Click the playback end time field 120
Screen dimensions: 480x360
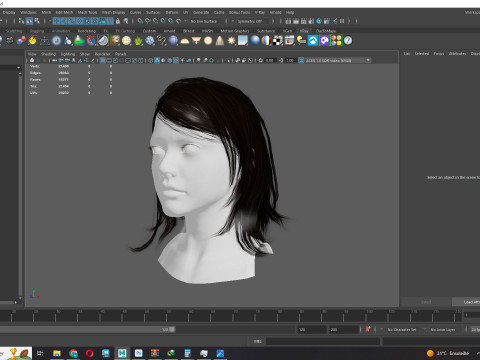click(x=312, y=329)
